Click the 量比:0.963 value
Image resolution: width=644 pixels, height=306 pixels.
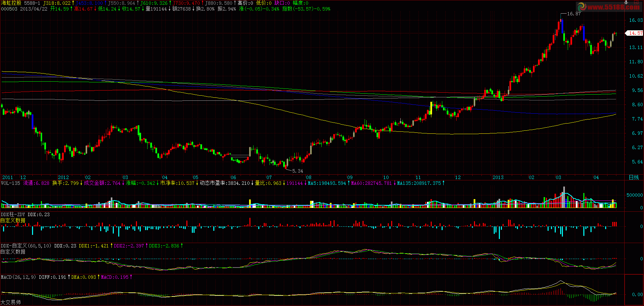[269, 183]
